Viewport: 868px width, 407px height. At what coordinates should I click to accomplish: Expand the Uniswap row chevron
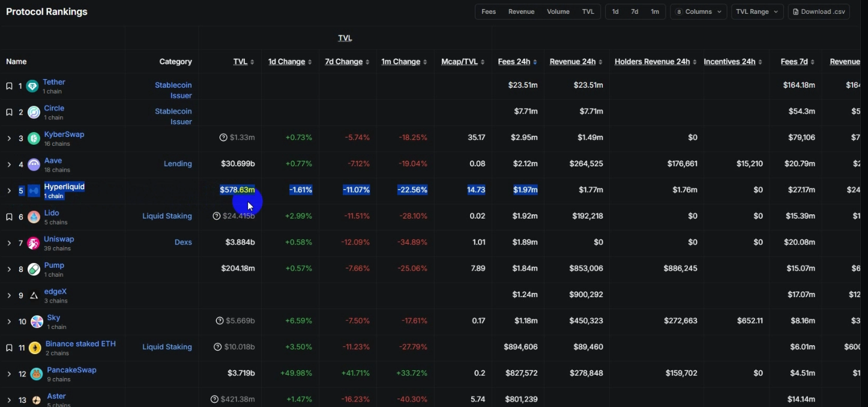click(9, 243)
